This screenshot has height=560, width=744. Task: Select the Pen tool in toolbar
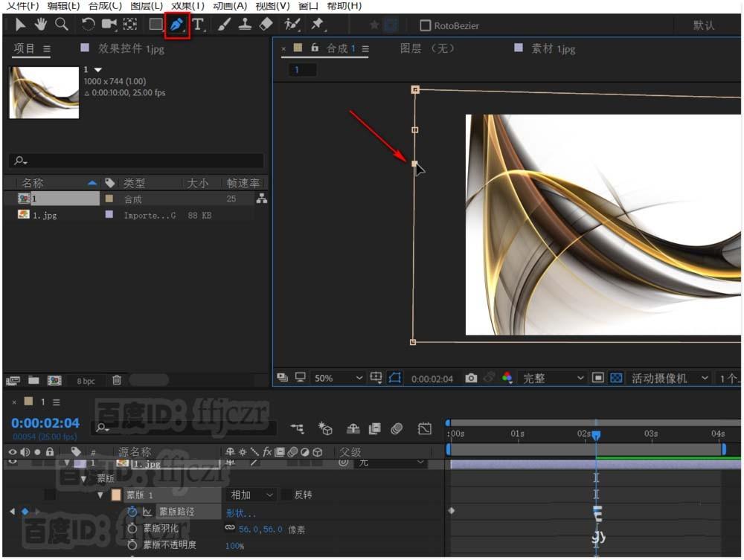[177, 25]
